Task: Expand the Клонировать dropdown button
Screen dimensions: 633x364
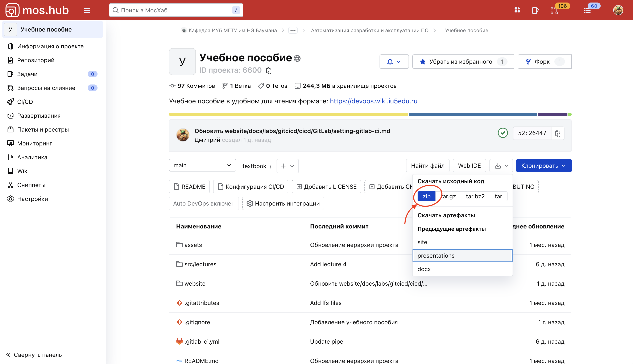Action: pyautogui.click(x=543, y=165)
